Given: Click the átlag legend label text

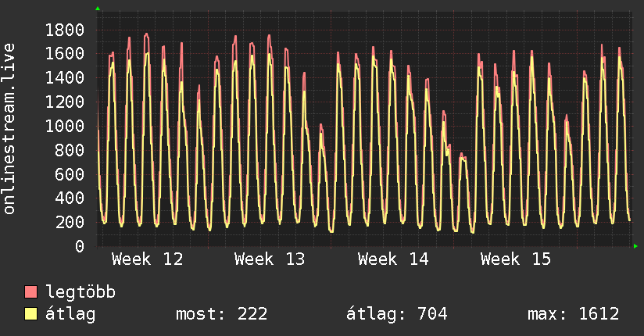Looking at the screenshot, I should coord(70,314).
